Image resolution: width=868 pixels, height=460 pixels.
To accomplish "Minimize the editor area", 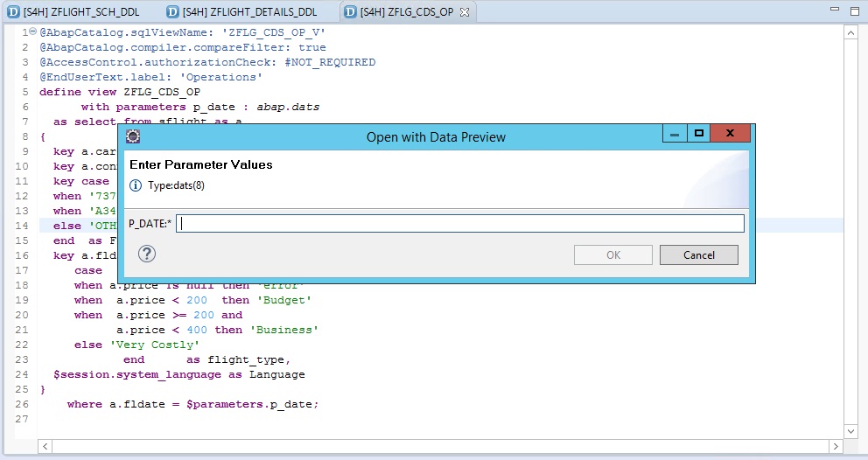I will coord(835,10).
